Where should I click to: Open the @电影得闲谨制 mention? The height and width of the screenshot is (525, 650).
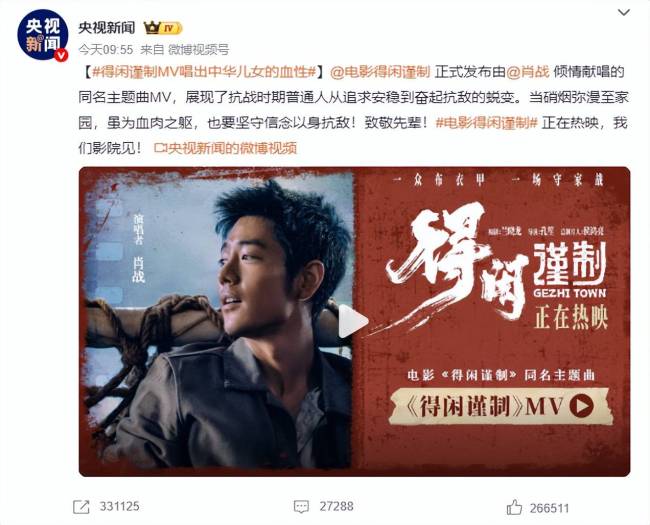(380, 72)
